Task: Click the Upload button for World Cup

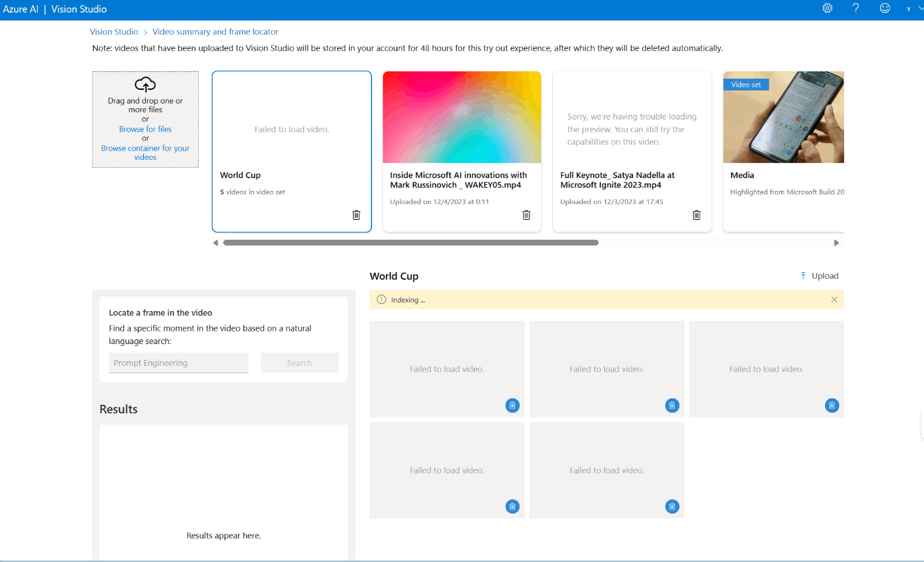Action: 819,276
